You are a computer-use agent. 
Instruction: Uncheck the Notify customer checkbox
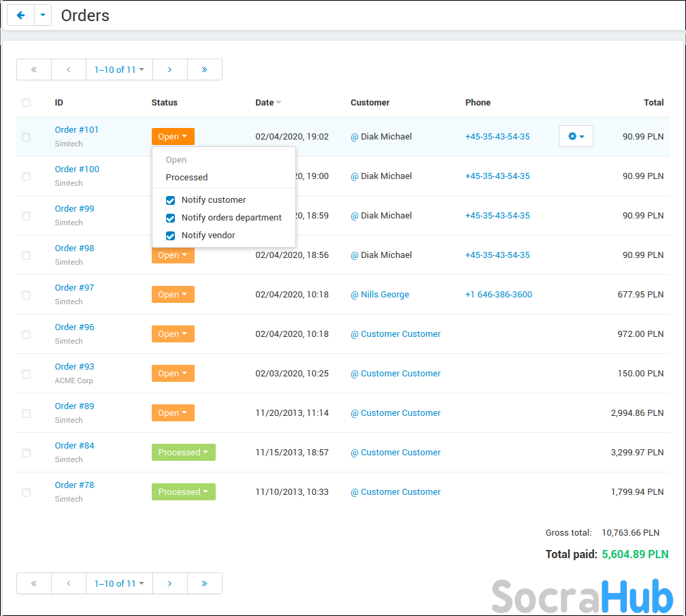click(x=171, y=200)
